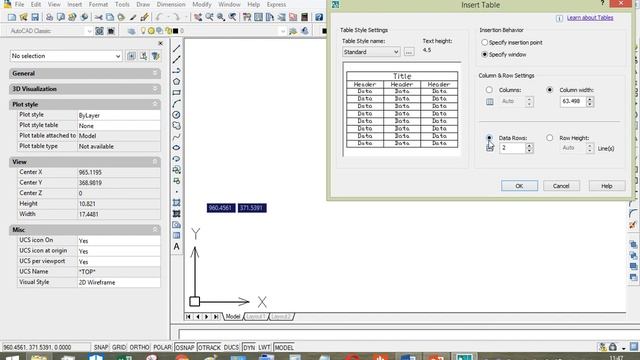
Task: Select the 'Specify window' radio button
Action: pos(484,54)
